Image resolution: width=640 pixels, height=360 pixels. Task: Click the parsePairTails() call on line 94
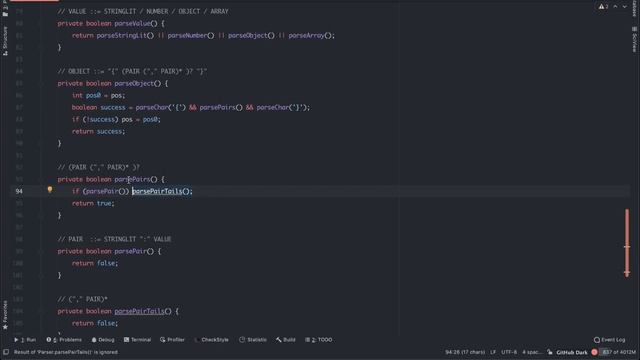pyautogui.click(x=161, y=191)
